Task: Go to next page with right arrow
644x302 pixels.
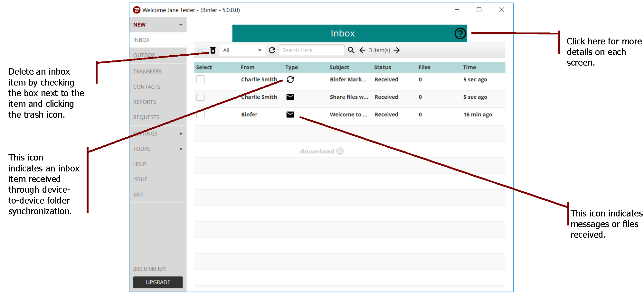Action: point(397,50)
